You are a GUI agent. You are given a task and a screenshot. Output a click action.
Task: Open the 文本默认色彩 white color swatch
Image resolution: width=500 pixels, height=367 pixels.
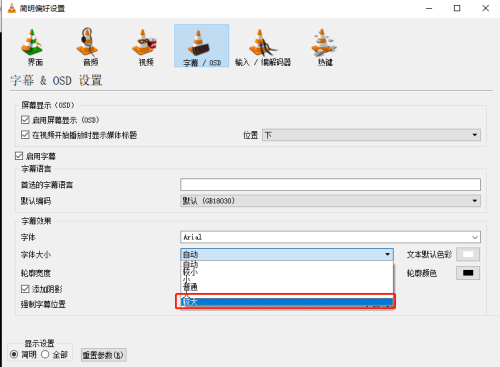coord(468,254)
